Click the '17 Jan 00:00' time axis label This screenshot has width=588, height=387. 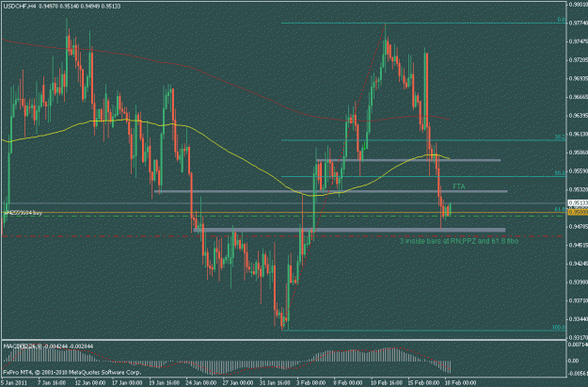click(x=127, y=383)
